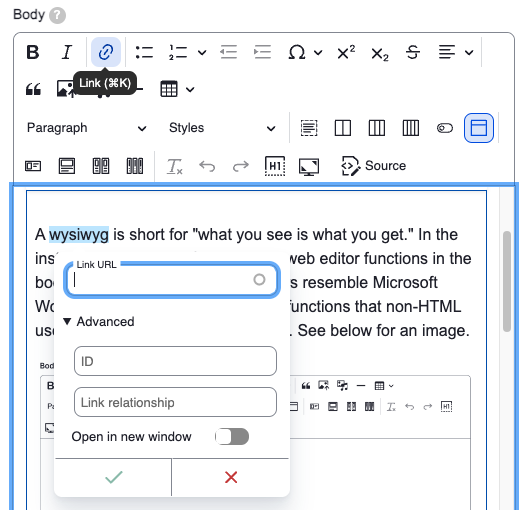Toggle italic formatting
Screen dimensions: 530x510
point(67,52)
